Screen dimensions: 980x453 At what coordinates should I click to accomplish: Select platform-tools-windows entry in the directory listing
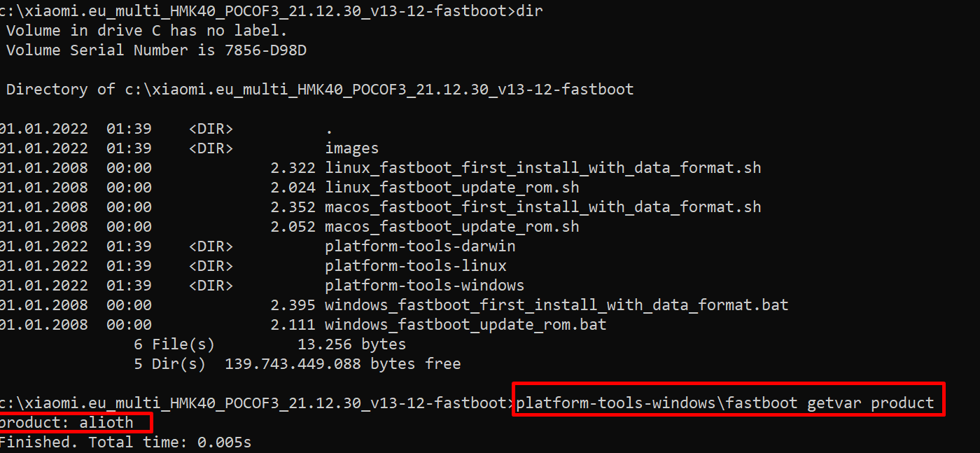pos(424,286)
